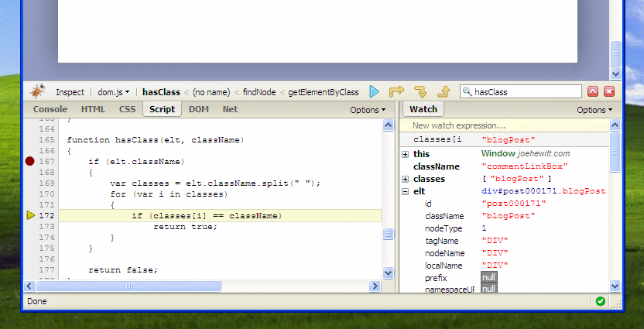Toggle a breakpoint on line 173
644x329 pixels.
(x=30, y=226)
